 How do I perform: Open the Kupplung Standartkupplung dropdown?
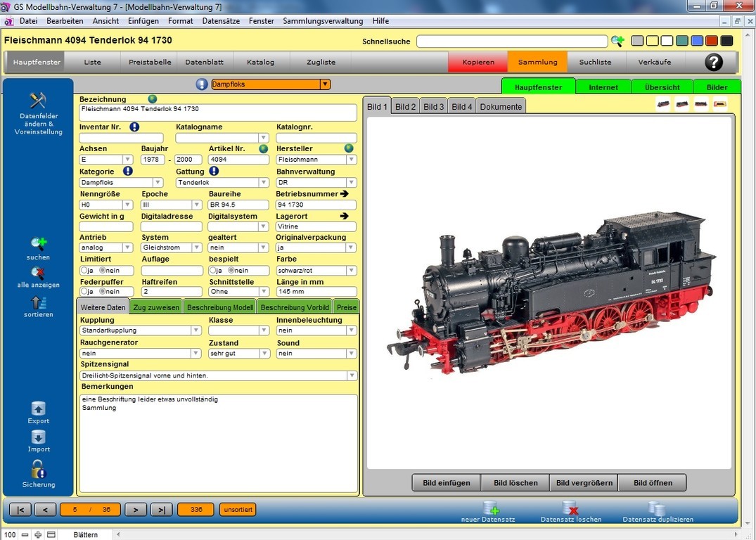click(196, 330)
